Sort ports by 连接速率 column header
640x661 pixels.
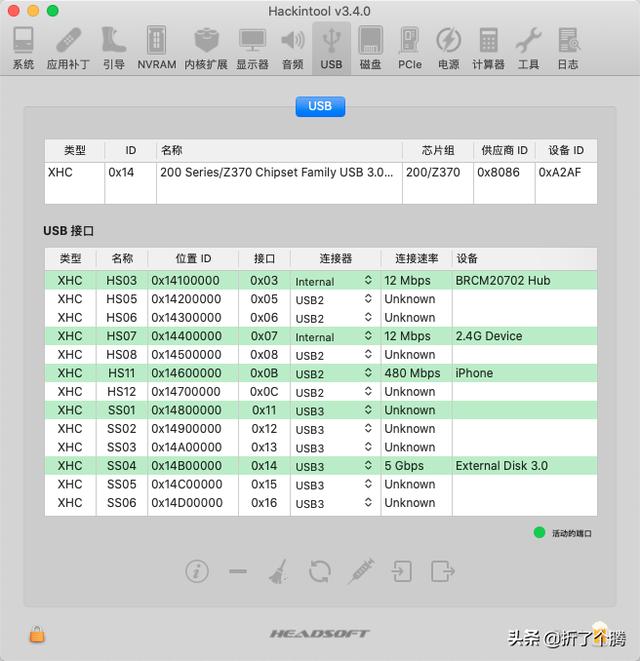coord(416,258)
